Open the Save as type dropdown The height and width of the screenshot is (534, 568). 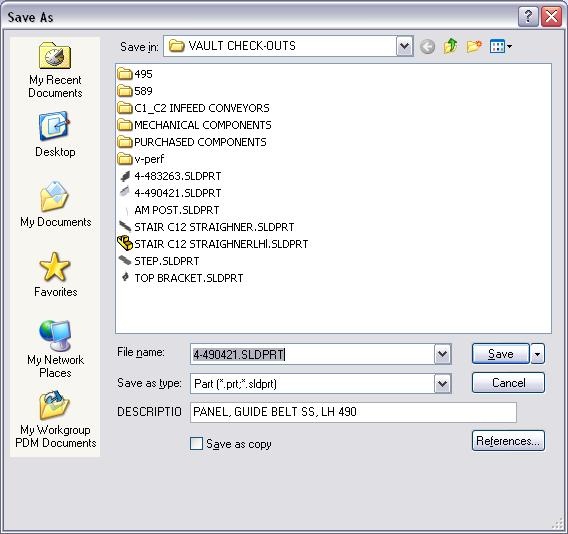(443, 384)
